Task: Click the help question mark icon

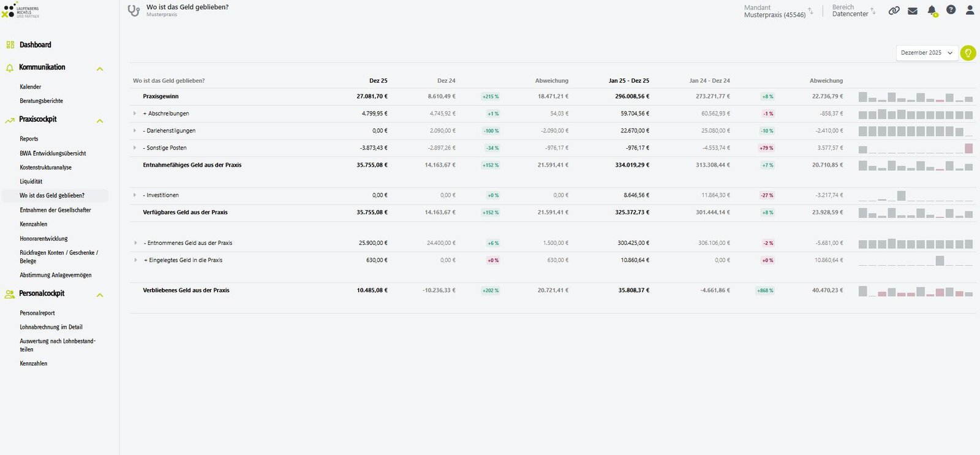Action: (951, 10)
